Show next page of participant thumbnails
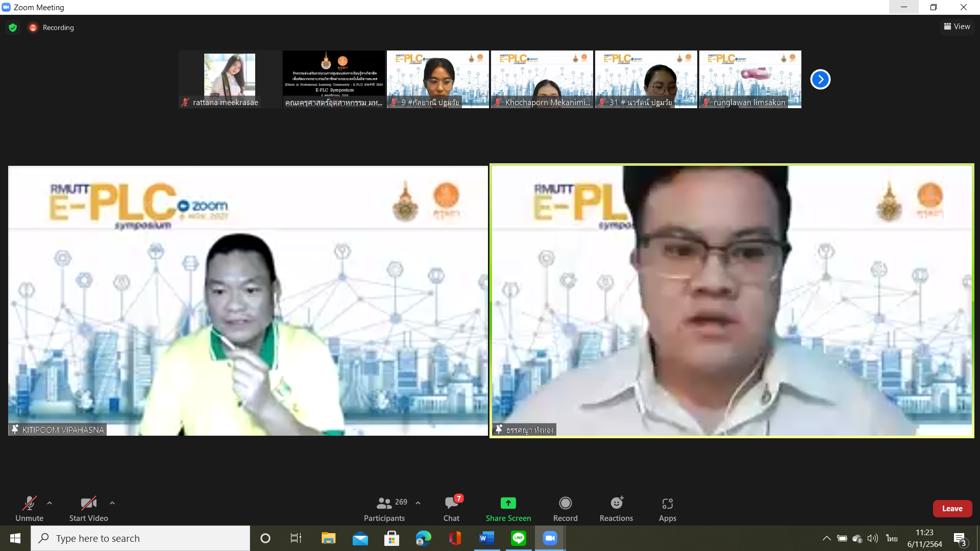Screen dimensions: 980x551 (x=820, y=79)
